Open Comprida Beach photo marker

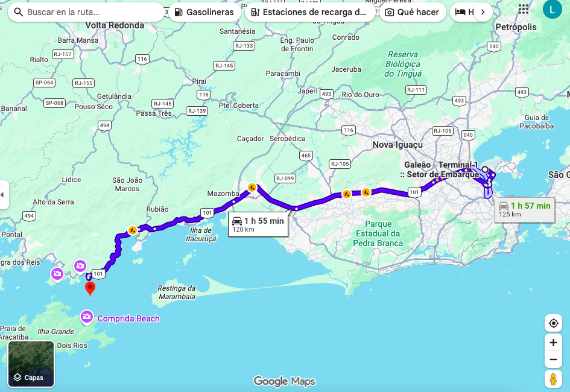click(86, 317)
